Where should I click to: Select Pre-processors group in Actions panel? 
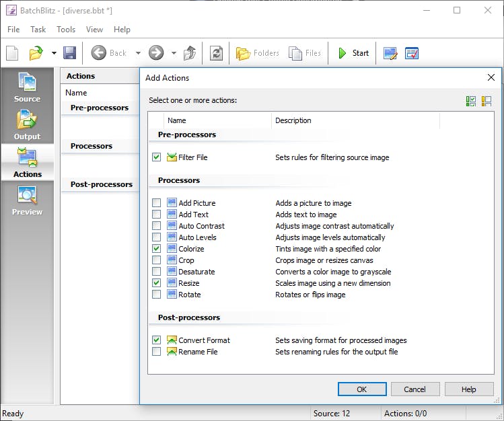pos(100,108)
